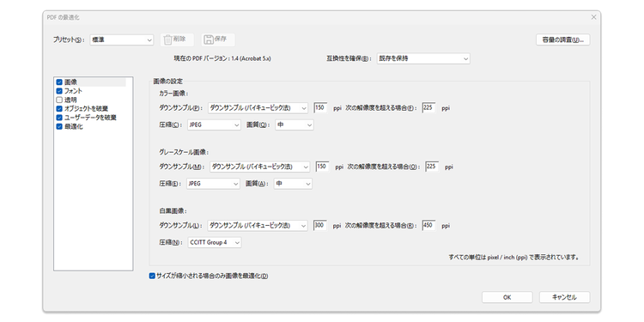This screenshot has height=322, width=644.
Task: Confirm with the OK button
Action: (x=507, y=297)
